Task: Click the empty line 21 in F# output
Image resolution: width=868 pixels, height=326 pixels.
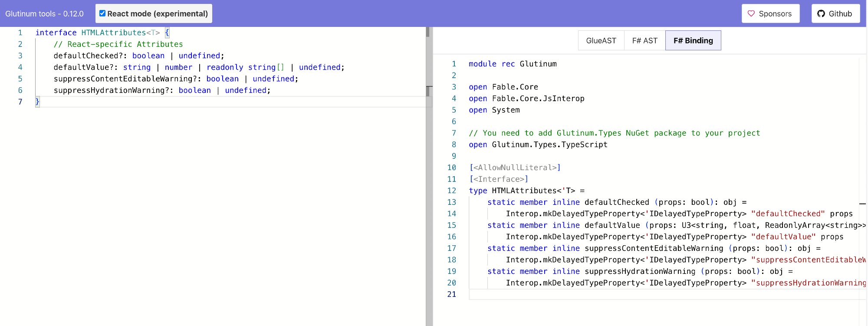Action: click(x=651, y=294)
